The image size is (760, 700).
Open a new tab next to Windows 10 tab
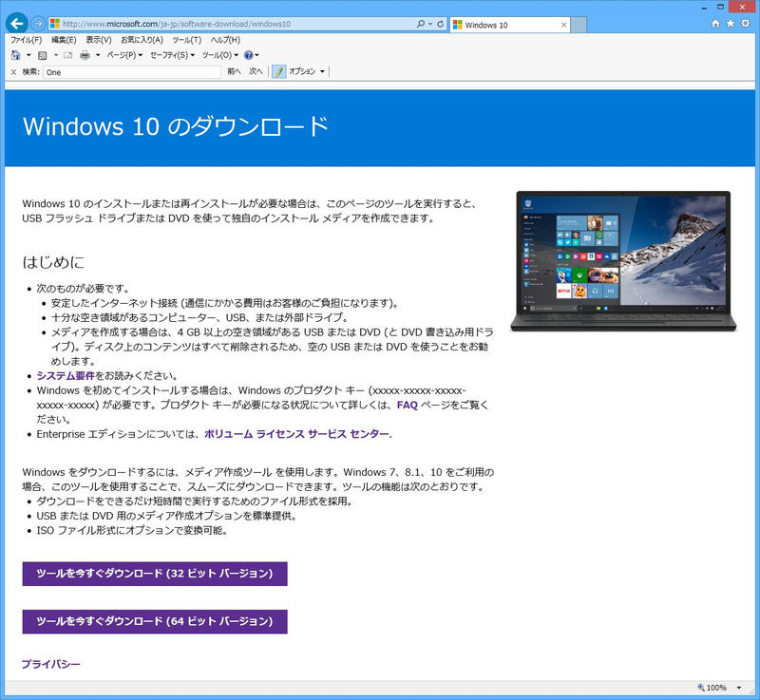[x=579, y=25]
